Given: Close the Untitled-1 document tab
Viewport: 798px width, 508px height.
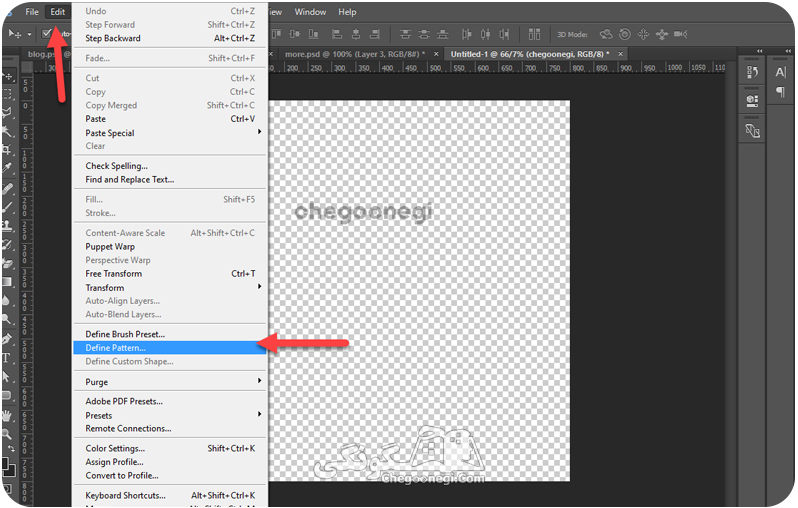Looking at the screenshot, I should coord(620,53).
